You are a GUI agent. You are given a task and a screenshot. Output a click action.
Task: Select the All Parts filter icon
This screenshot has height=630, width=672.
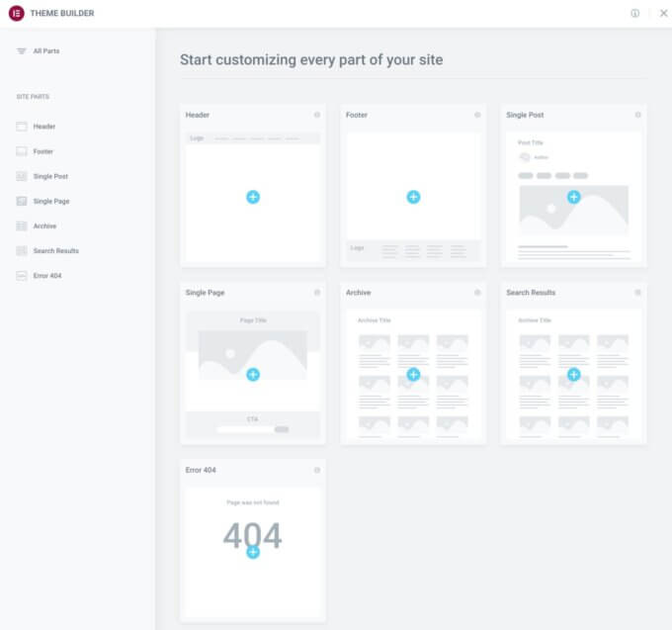click(x=22, y=51)
